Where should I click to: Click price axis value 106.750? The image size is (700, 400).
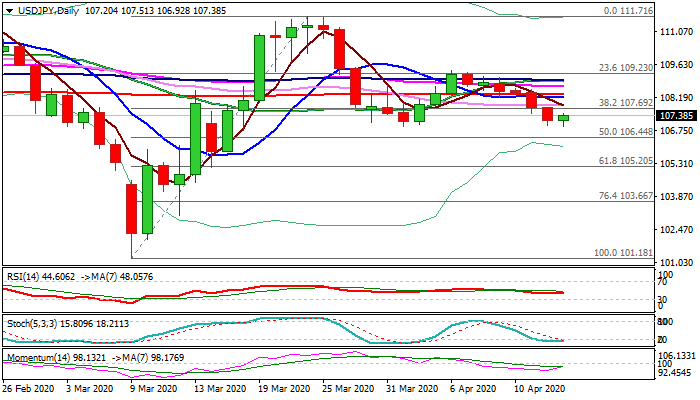click(677, 130)
